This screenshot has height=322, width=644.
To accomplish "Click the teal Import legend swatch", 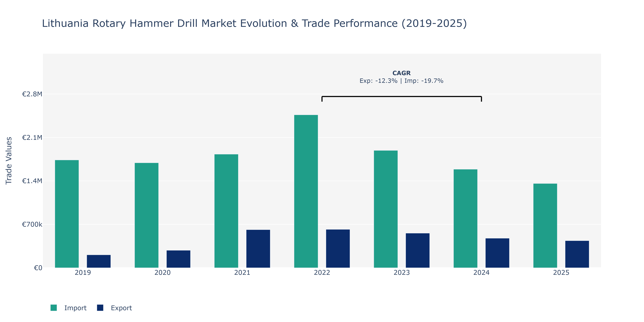I will 54,308.
